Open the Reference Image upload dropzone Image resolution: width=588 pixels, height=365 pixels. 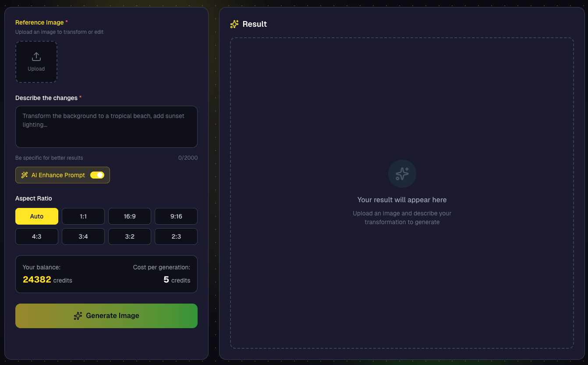[x=36, y=61]
